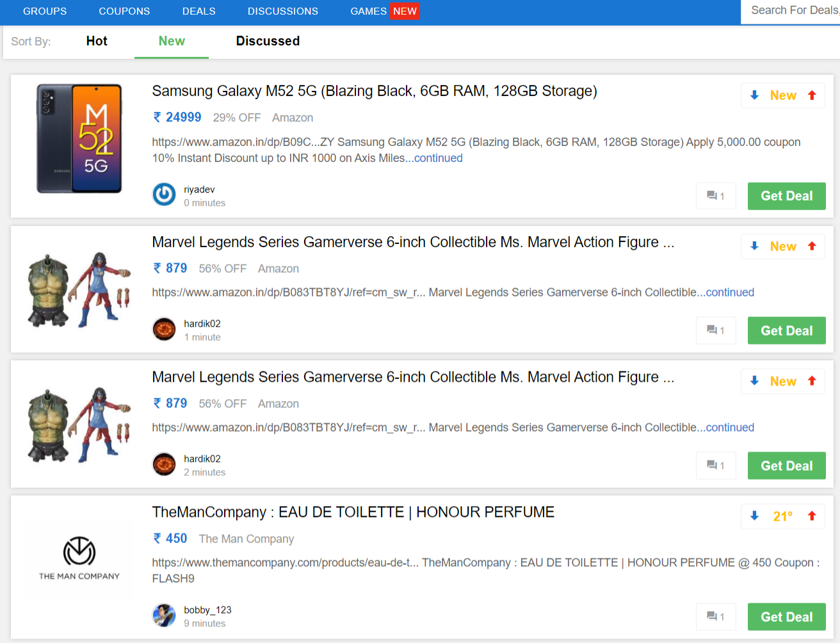This screenshot has width=840, height=643.
Task: Open The Man Company logo thumbnail
Action: click(79, 558)
